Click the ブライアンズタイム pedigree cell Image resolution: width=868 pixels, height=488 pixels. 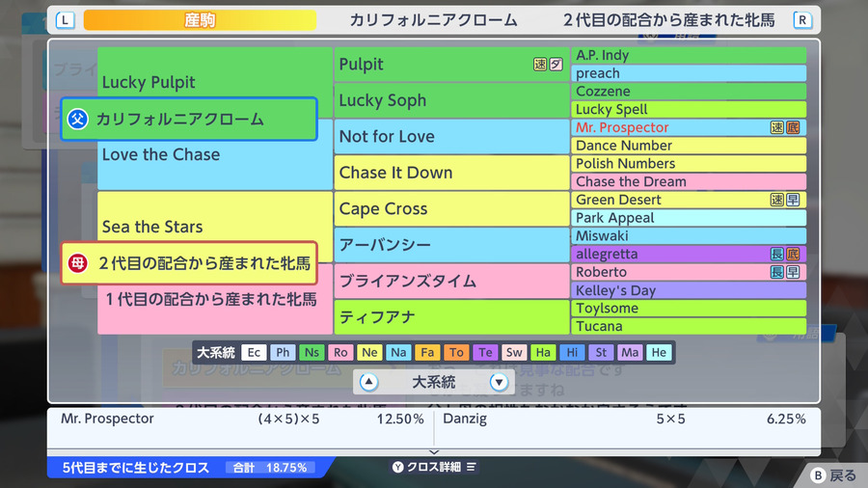(x=451, y=281)
